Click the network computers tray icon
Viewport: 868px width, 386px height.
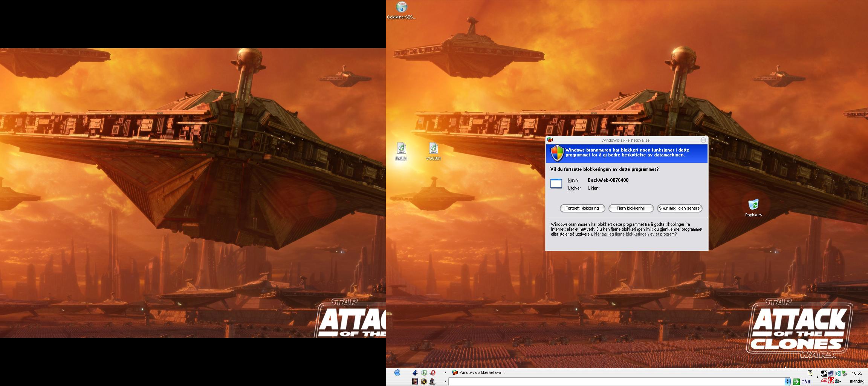(x=831, y=374)
